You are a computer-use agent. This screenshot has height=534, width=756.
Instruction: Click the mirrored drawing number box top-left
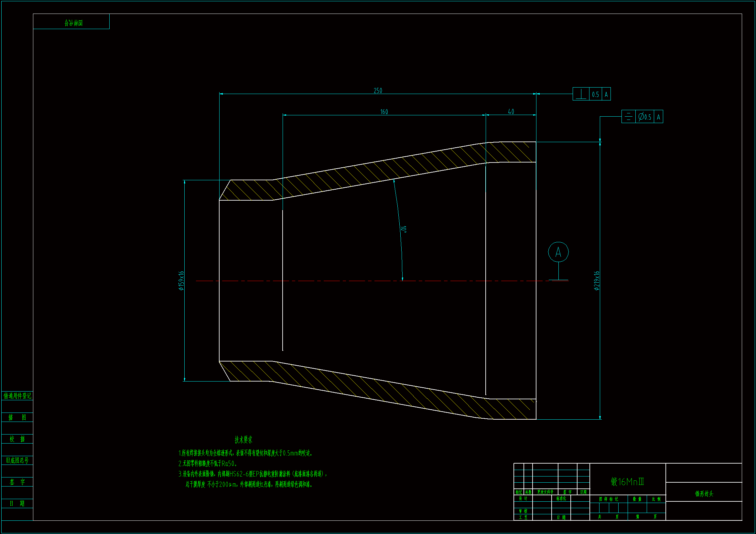(x=71, y=22)
